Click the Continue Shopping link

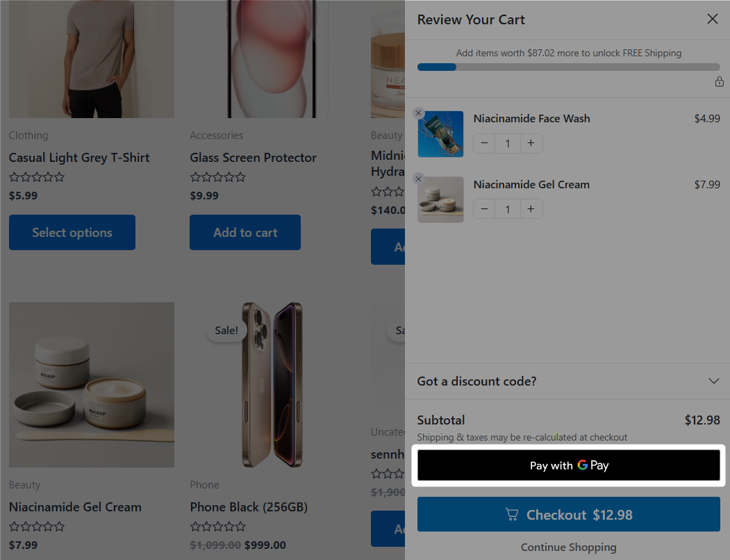coord(568,547)
